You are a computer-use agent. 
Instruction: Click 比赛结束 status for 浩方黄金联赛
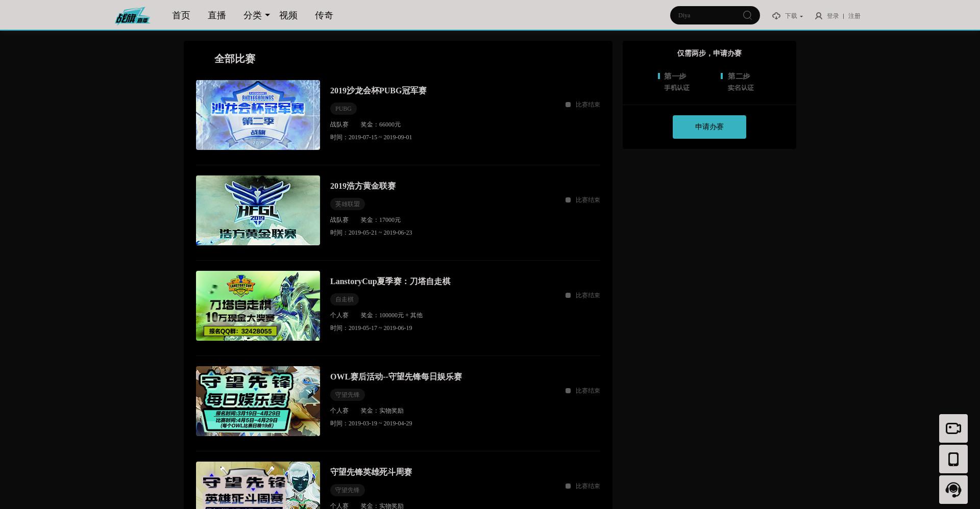coord(583,200)
